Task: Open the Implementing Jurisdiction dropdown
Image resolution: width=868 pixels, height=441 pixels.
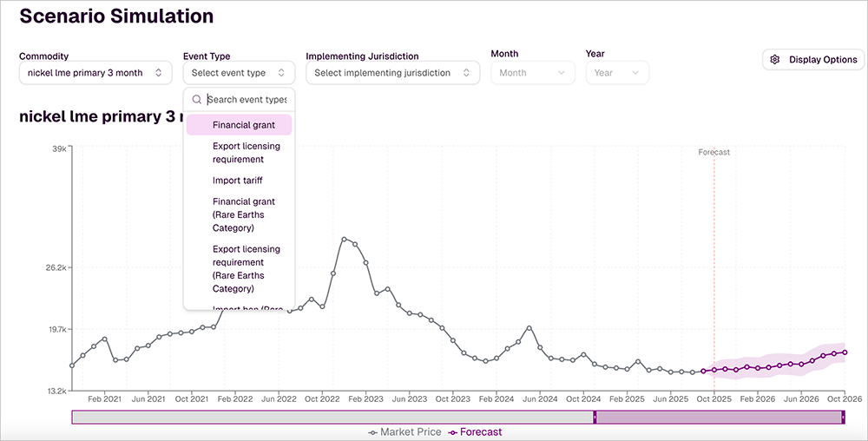Action: (392, 73)
